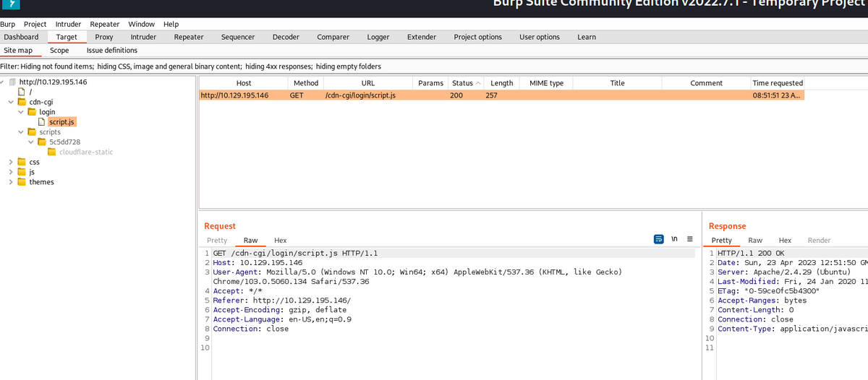Switch to the Intruder tool tab
Viewport: 868px width, 380px height.
143,37
